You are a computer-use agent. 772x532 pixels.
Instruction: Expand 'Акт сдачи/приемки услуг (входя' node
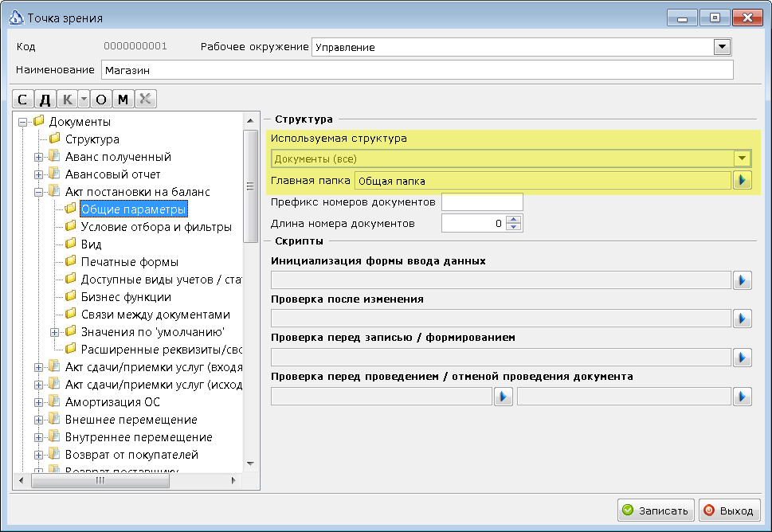click(38, 368)
